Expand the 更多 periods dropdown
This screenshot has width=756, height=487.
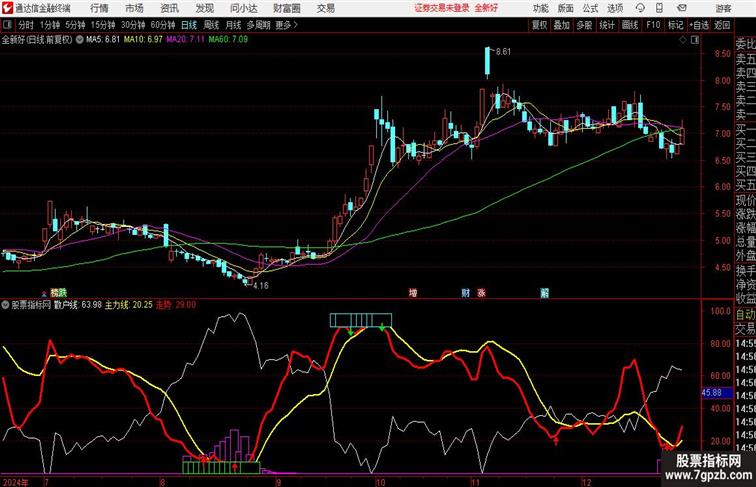coord(287,25)
